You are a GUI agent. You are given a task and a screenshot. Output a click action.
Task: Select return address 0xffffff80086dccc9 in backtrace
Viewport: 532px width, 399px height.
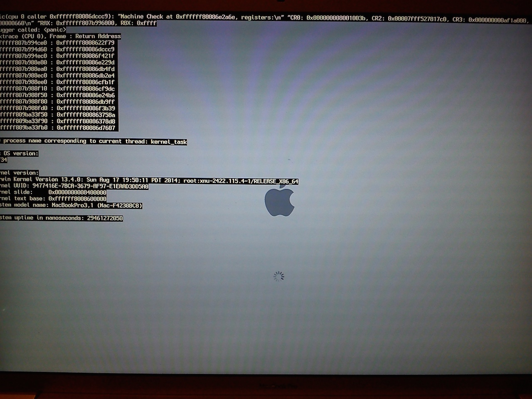(x=85, y=49)
